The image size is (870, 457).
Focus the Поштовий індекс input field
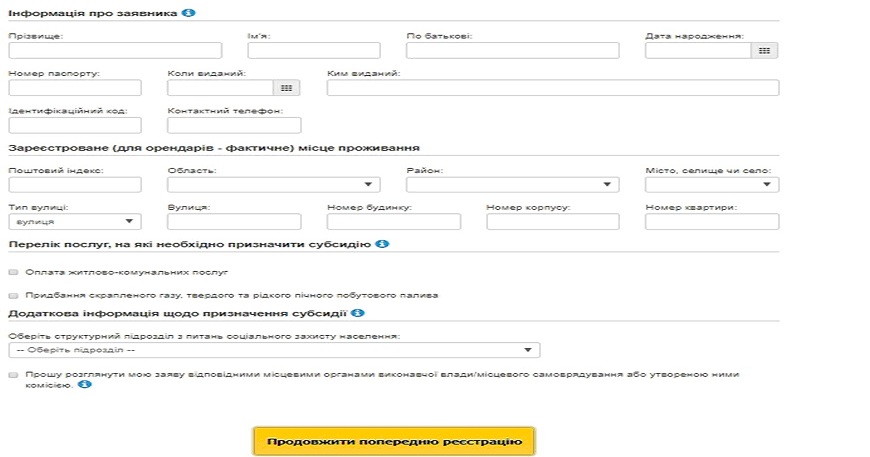(x=75, y=185)
